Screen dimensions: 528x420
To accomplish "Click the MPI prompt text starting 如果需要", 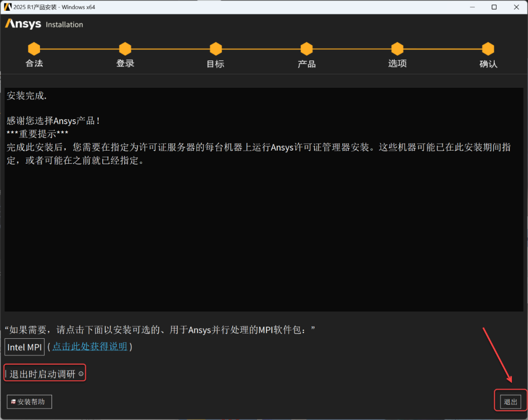I will 160,330.
